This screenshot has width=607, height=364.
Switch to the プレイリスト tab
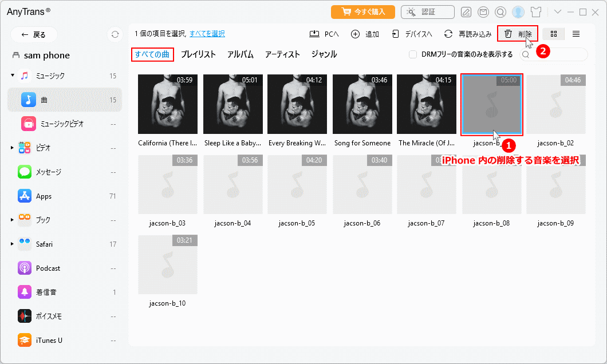click(x=198, y=54)
